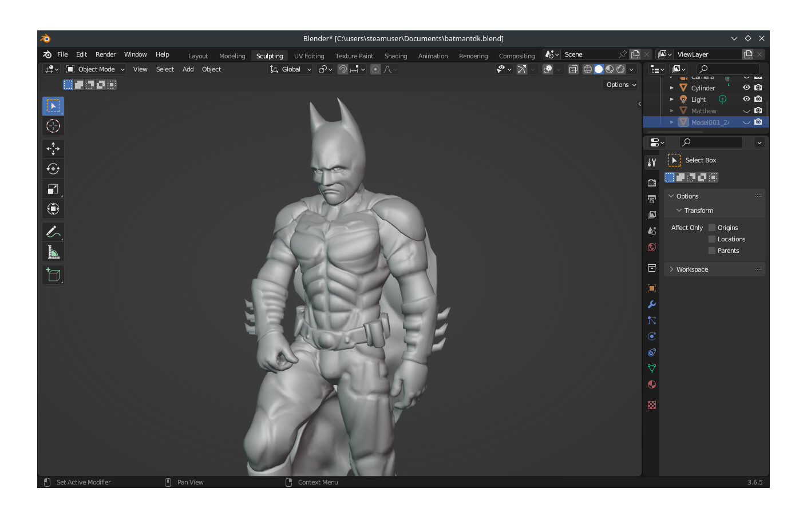Open the Physics properties tab
The height and width of the screenshot is (532, 807).
(x=651, y=336)
